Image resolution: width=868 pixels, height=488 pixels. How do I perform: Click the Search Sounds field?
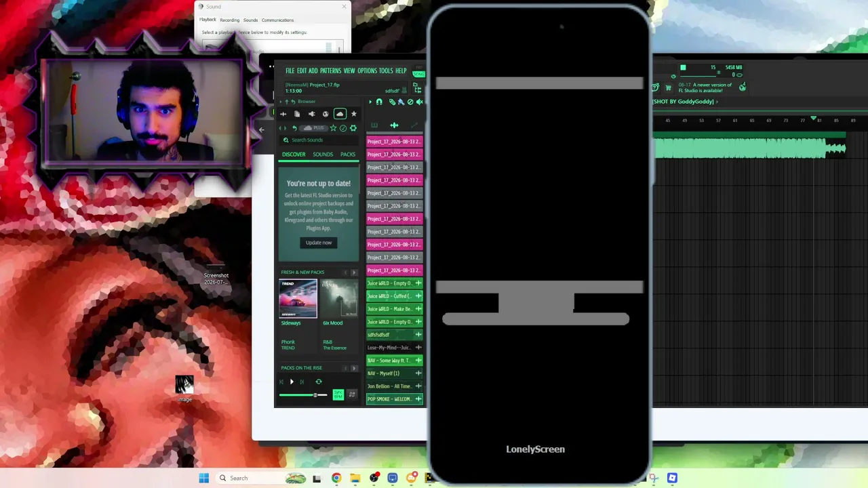319,140
